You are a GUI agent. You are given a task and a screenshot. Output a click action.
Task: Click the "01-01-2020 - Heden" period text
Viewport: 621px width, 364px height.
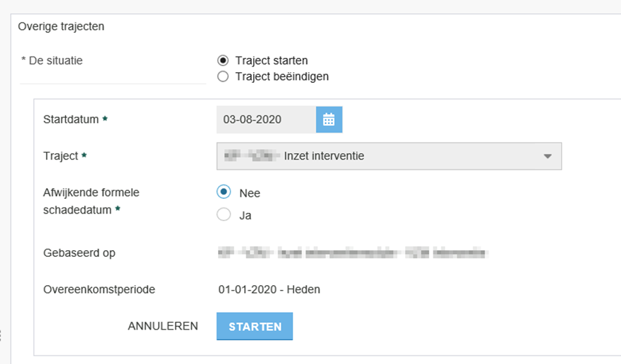[269, 290]
